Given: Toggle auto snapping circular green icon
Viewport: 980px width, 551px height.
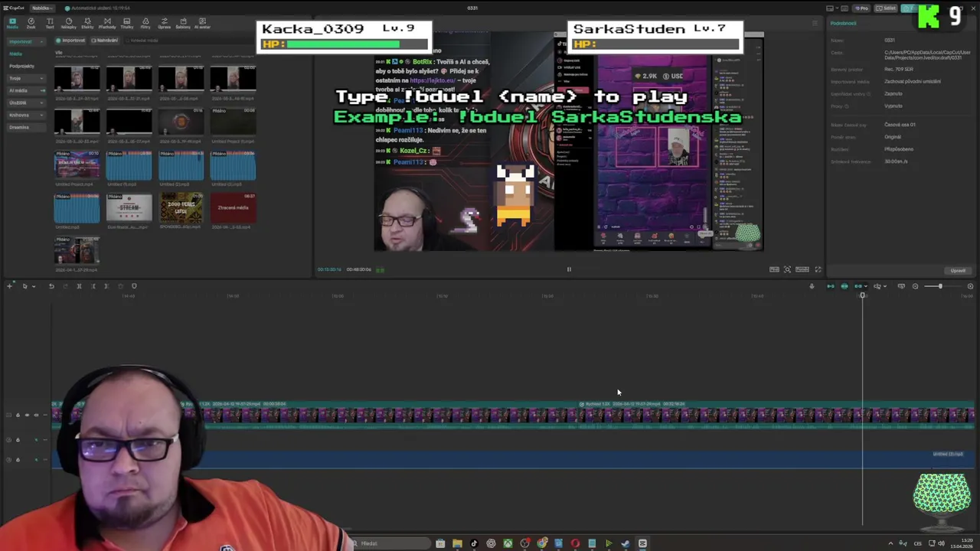Looking at the screenshot, I should tap(844, 286).
